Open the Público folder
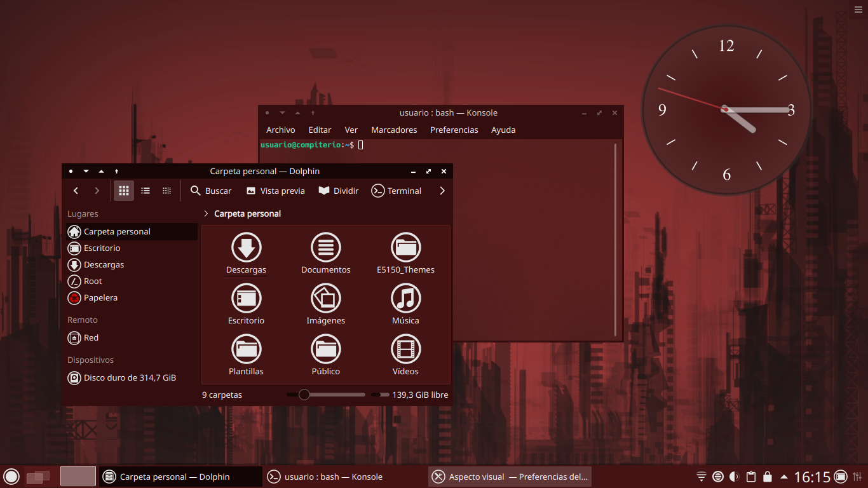The image size is (868, 488). point(326,355)
